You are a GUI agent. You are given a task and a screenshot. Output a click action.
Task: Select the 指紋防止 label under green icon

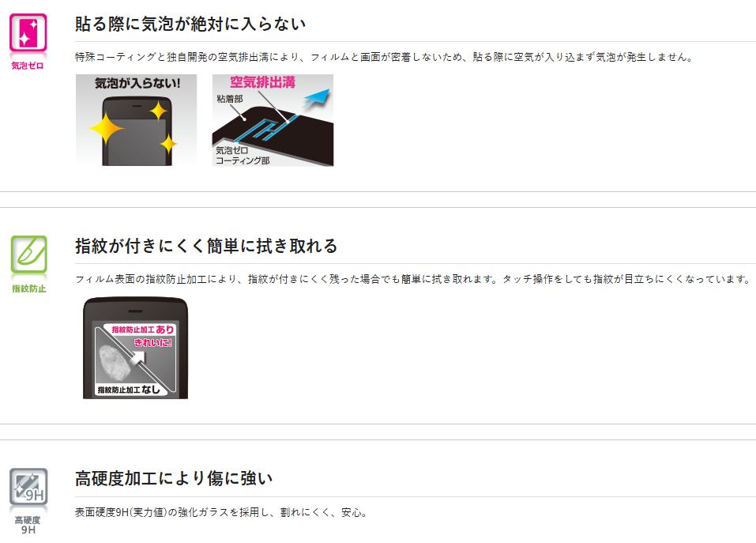tap(29, 288)
